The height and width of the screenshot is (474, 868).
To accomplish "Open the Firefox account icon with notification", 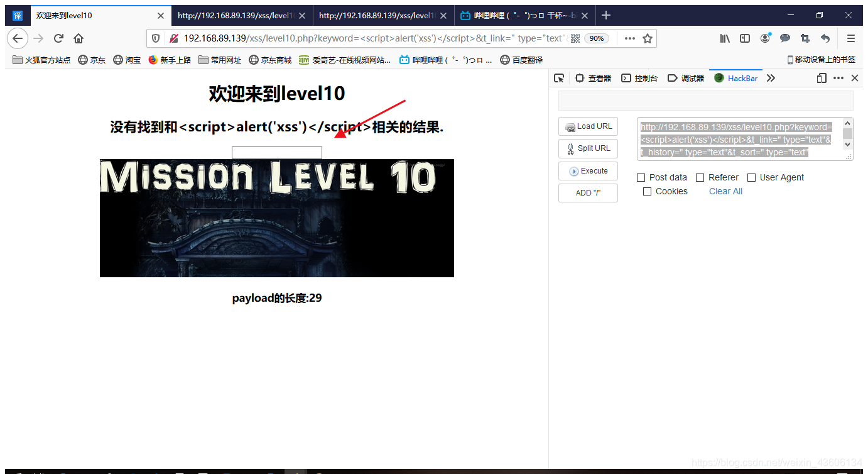I will (x=764, y=38).
